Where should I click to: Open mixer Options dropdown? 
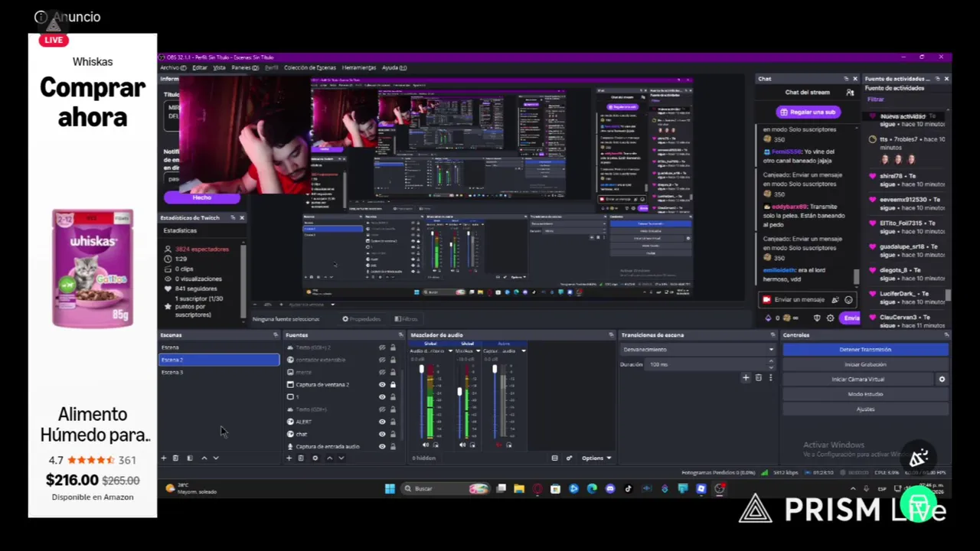coord(596,458)
